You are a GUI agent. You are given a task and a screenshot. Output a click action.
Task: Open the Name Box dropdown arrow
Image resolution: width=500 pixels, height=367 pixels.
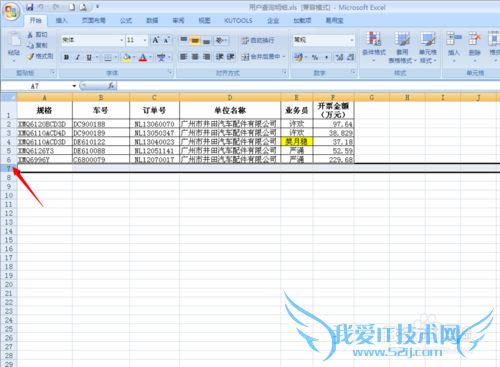pos(74,86)
